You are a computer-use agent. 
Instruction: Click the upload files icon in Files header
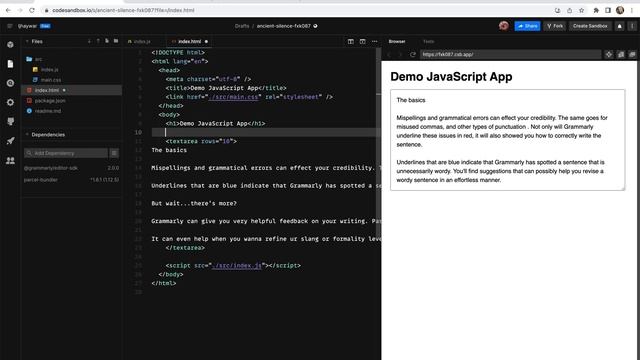[x=98, y=41]
